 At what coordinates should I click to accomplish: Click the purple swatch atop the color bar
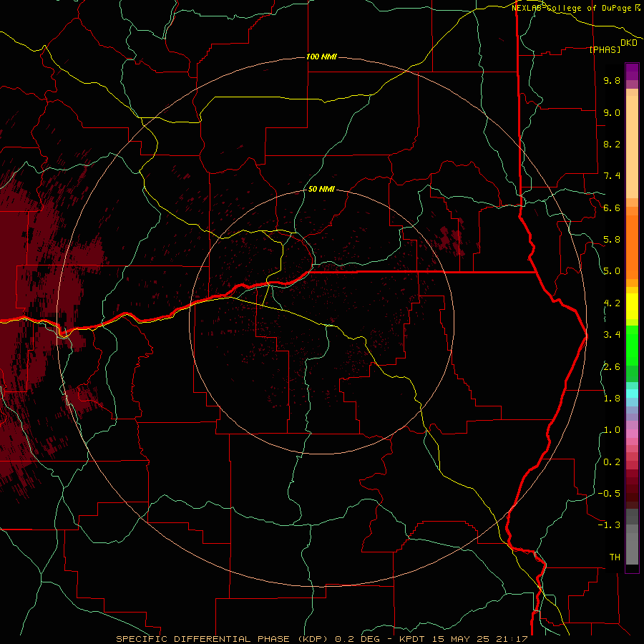pos(632,72)
